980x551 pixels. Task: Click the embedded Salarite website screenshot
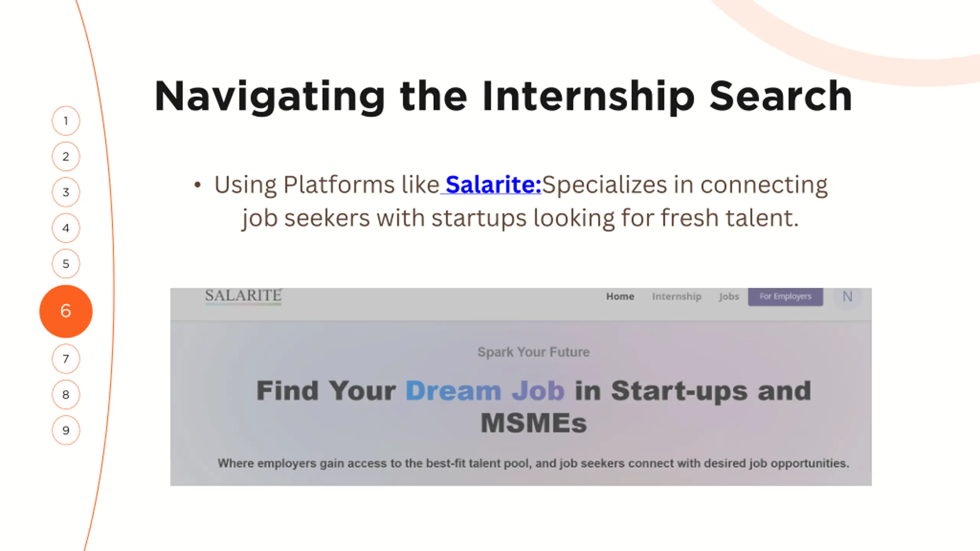click(x=521, y=387)
